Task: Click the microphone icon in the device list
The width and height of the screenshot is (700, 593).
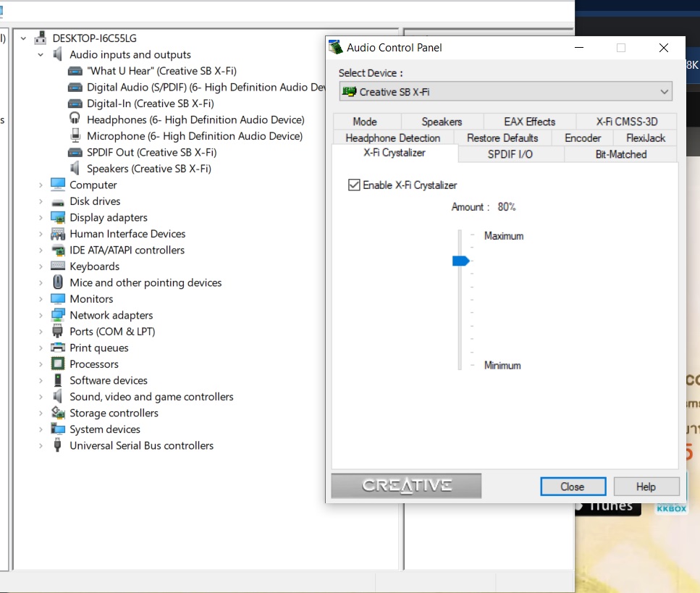Action: [x=75, y=135]
